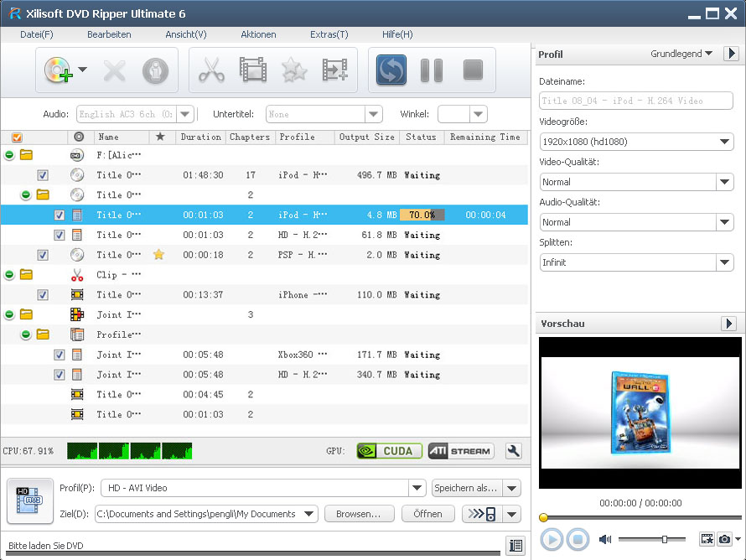
Task: Open GPU settings wrench icon
Action: click(513, 450)
